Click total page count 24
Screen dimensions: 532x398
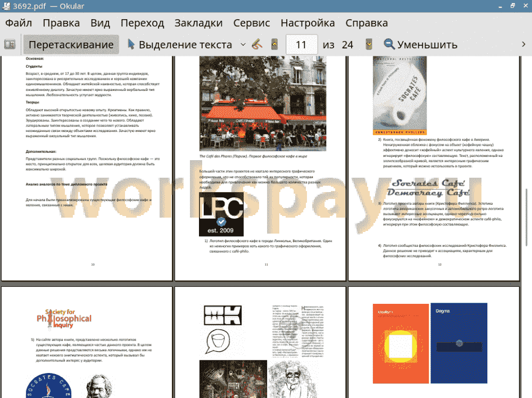pyautogui.click(x=347, y=45)
